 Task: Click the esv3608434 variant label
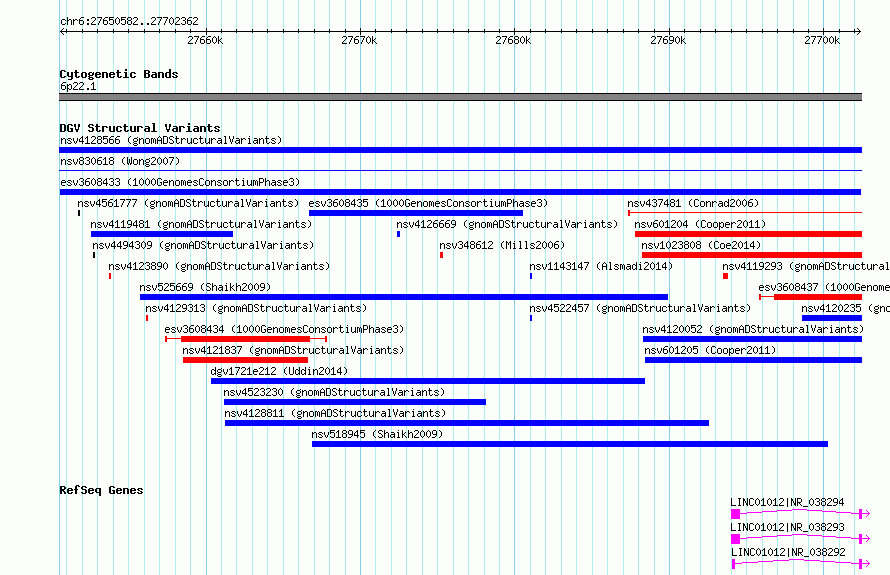click(284, 329)
